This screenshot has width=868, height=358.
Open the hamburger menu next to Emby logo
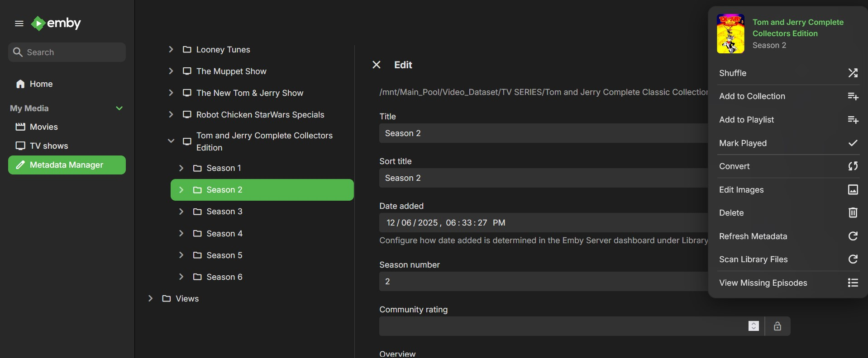[x=19, y=24]
